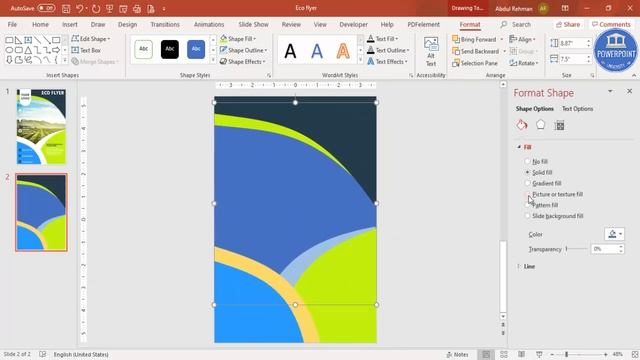Select the Gradient fill radio option
Viewport: 640px width, 360px height.
527,183
